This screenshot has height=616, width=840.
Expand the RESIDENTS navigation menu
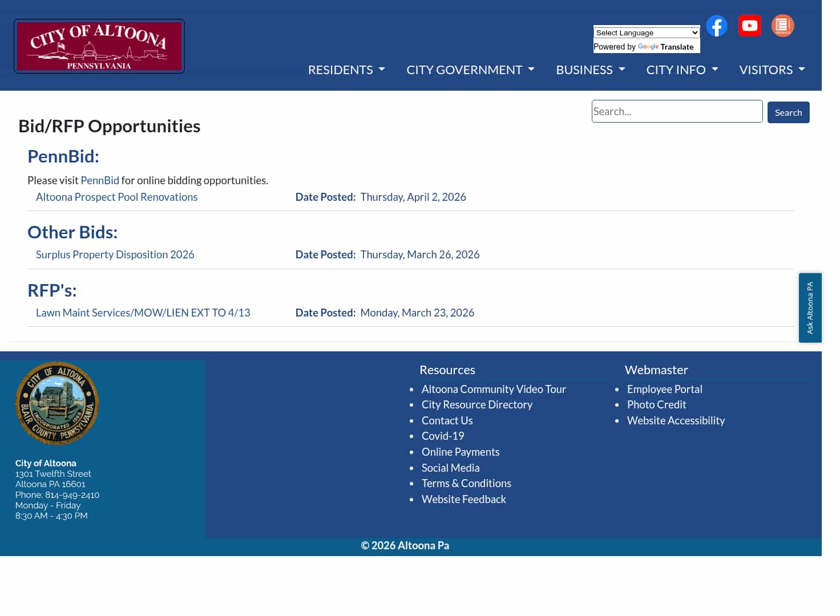coord(346,70)
